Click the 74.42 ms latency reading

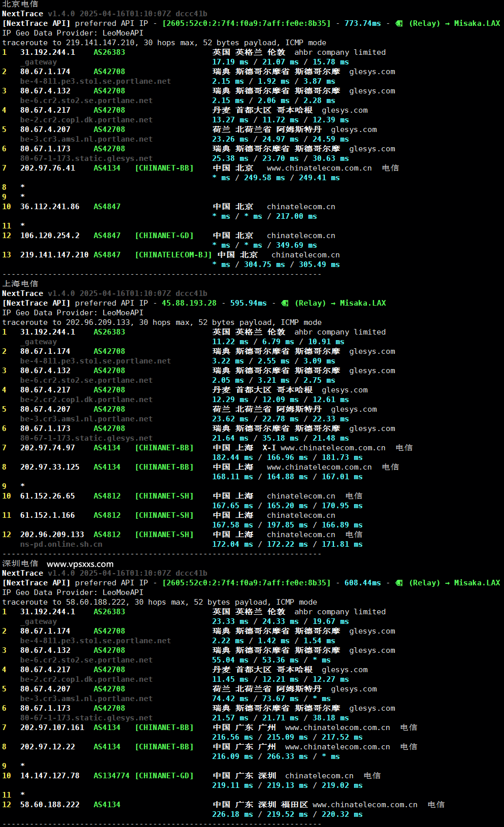point(230,699)
